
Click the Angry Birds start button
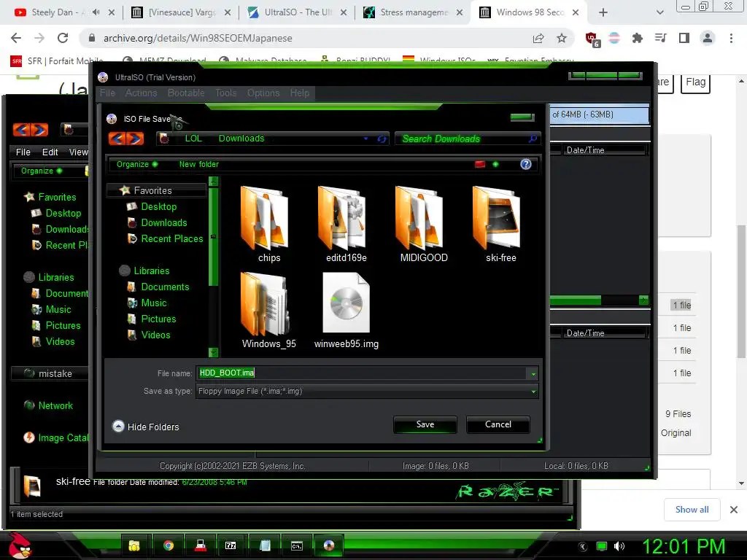(x=20, y=545)
